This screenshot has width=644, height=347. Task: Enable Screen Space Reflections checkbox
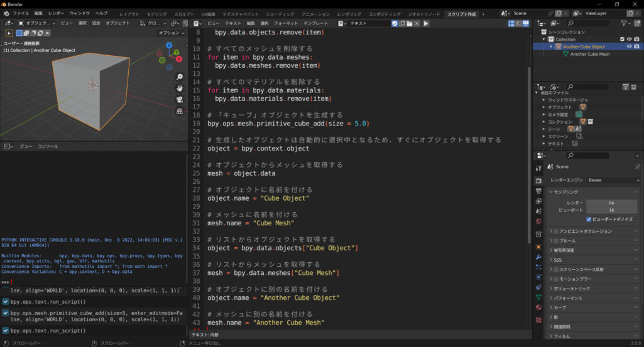tap(556, 269)
